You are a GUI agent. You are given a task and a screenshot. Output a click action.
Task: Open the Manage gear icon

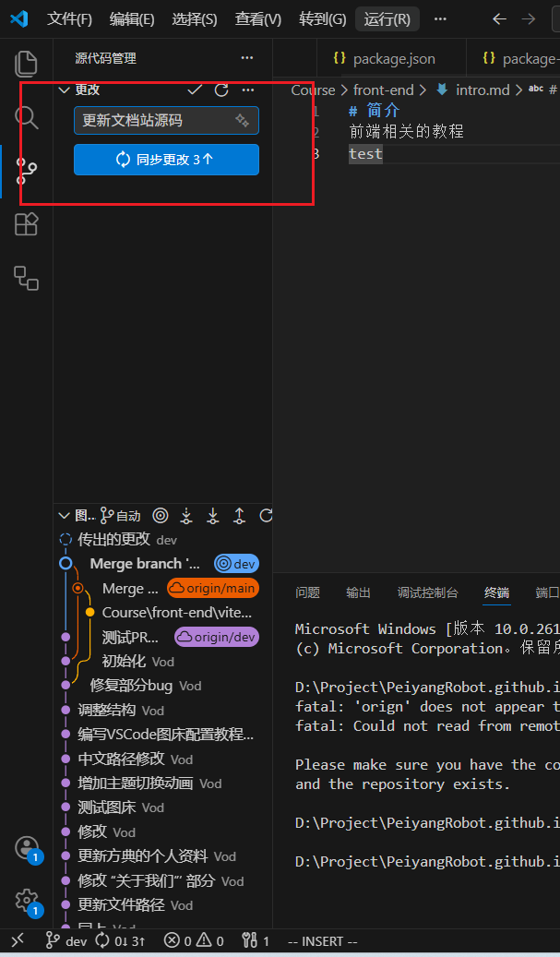(x=26, y=900)
